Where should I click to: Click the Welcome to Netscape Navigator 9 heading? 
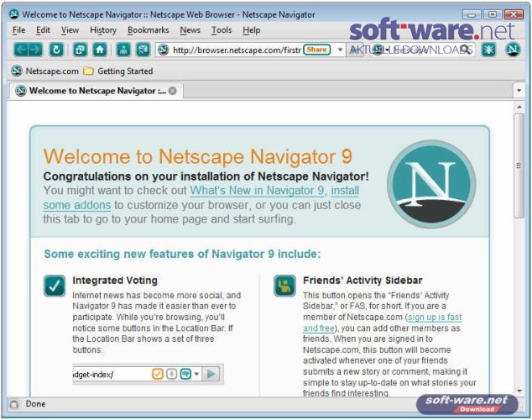pyautogui.click(x=198, y=156)
